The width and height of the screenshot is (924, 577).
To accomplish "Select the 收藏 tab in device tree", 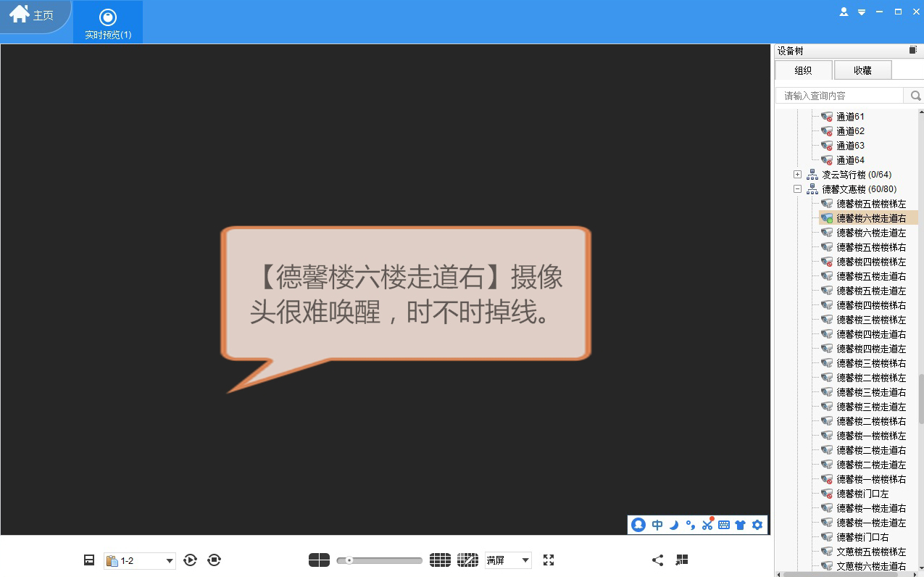I will click(x=862, y=70).
